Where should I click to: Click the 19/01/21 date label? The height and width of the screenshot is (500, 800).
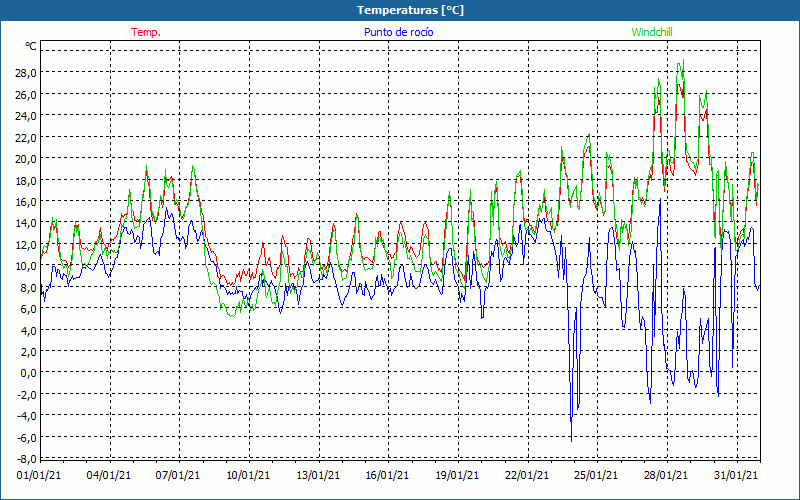click(x=457, y=475)
